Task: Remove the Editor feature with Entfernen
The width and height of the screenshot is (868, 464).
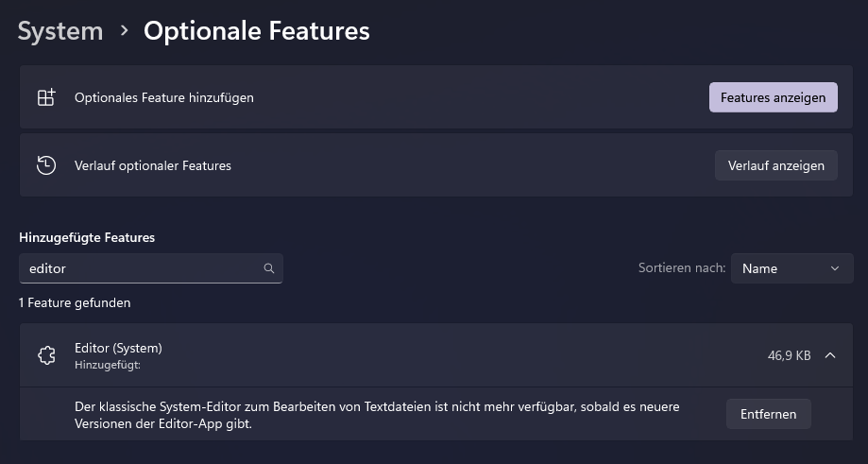Action: [768, 414]
